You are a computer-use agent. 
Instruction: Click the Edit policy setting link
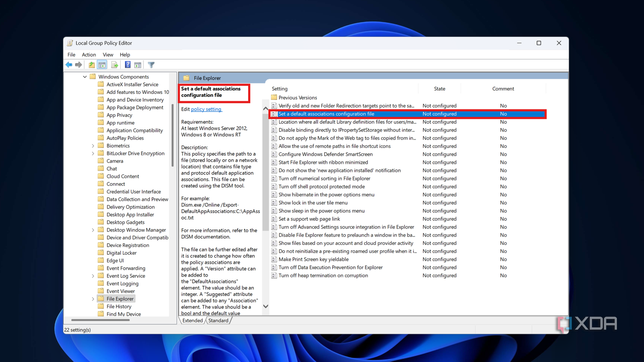(x=206, y=109)
